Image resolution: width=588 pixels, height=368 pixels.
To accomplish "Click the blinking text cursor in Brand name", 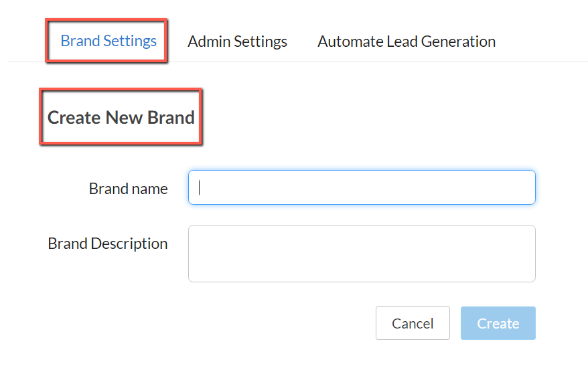I will 200,187.
